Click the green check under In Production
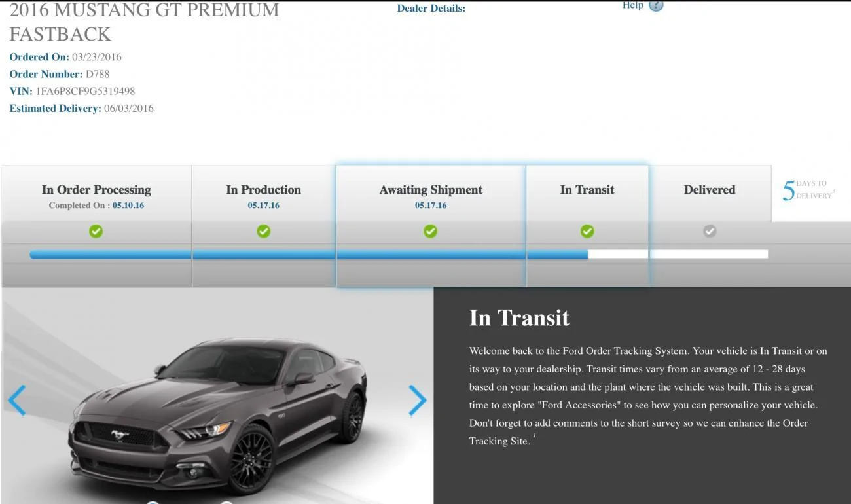This screenshot has height=504, width=851. tap(264, 231)
